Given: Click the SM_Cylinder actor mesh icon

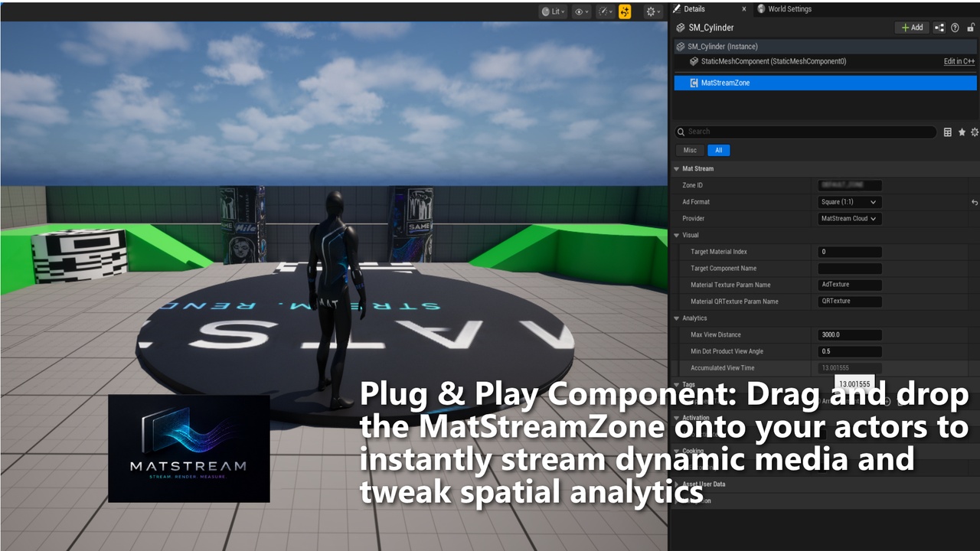Looking at the screenshot, I should click(680, 28).
